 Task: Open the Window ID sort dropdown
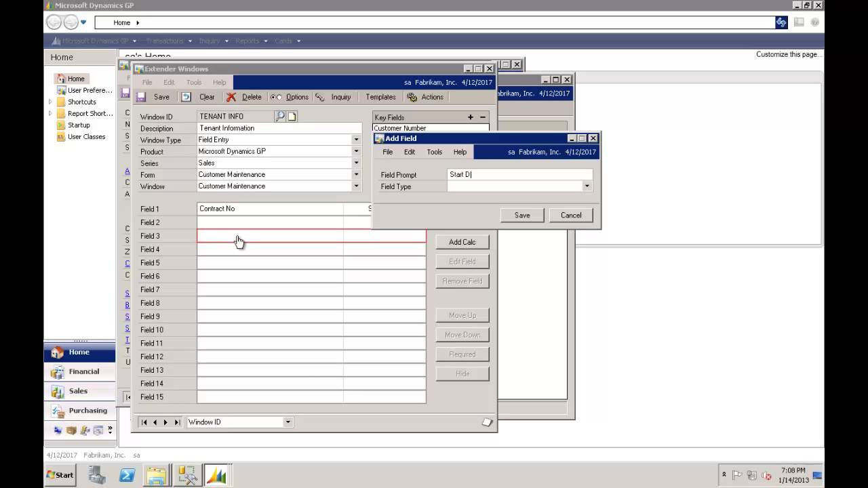[x=288, y=422]
